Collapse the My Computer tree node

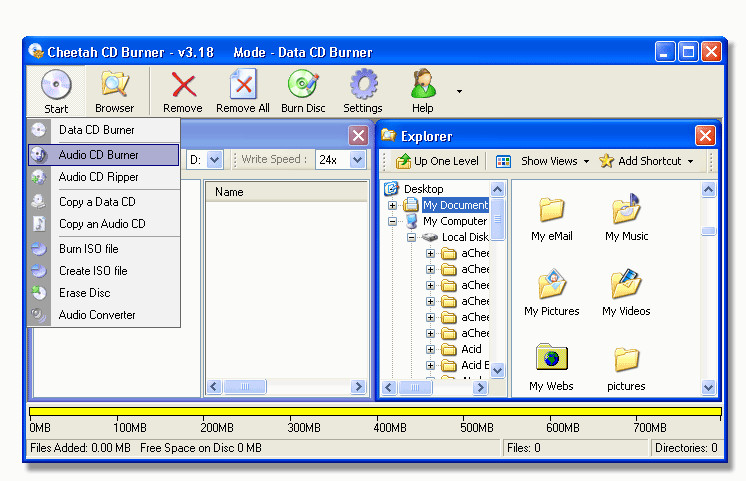click(393, 221)
